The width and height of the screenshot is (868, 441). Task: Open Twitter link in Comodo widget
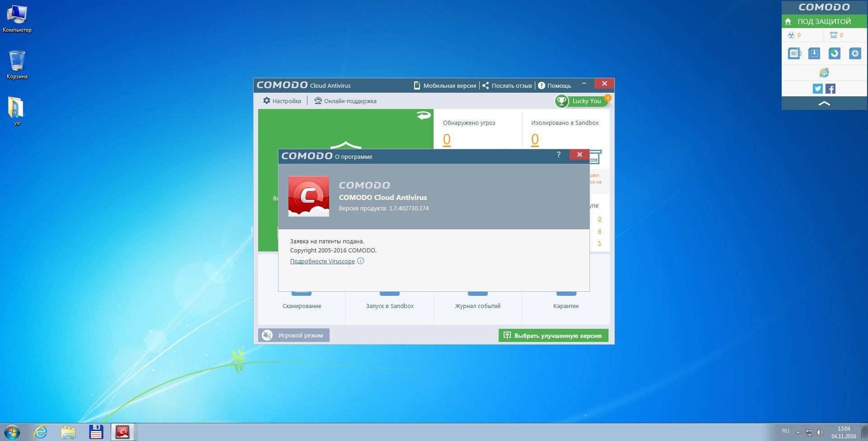point(818,89)
